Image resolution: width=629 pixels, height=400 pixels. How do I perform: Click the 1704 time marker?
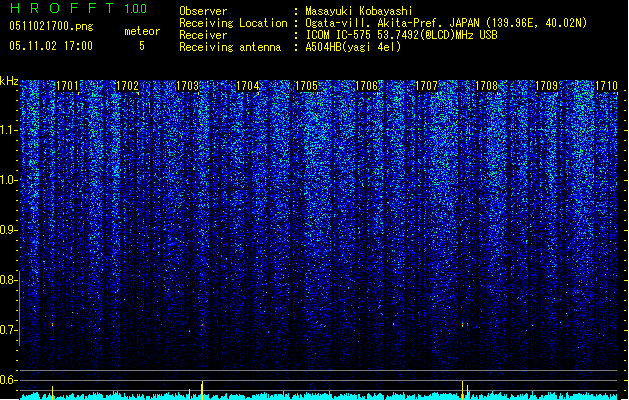click(x=248, y=86)
